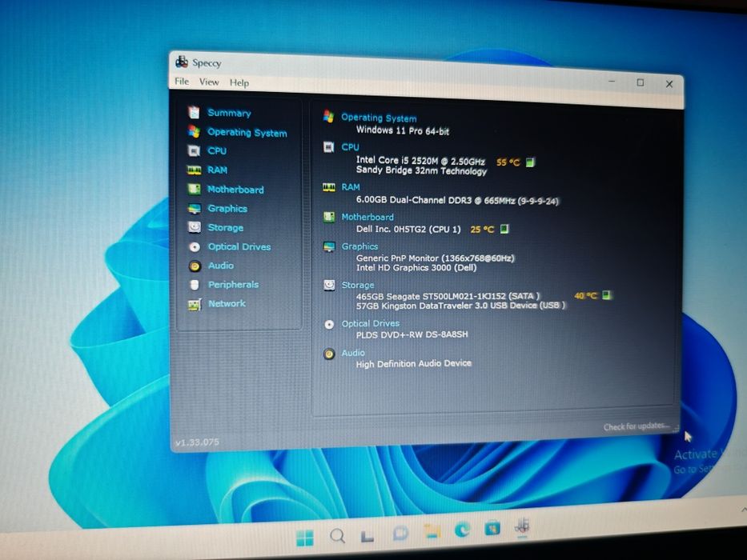The height and width of the screenshot is (560, 747).
Task: Click the Check for updates link
Action: (x=637, y=426)
